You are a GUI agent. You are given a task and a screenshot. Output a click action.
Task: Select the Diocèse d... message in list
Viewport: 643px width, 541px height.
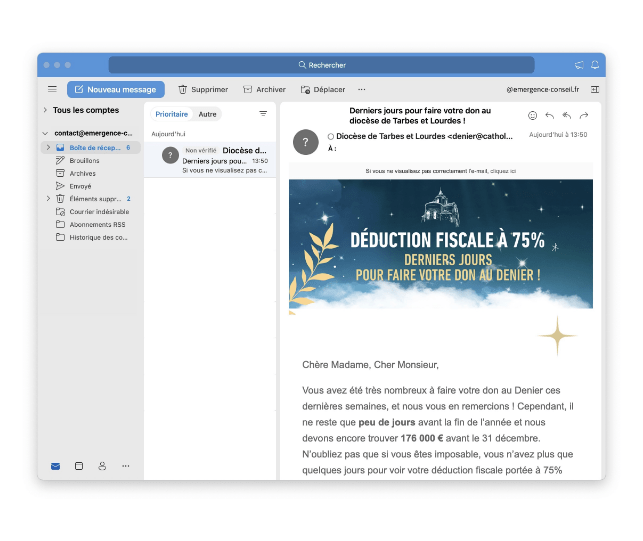point(210,160)
